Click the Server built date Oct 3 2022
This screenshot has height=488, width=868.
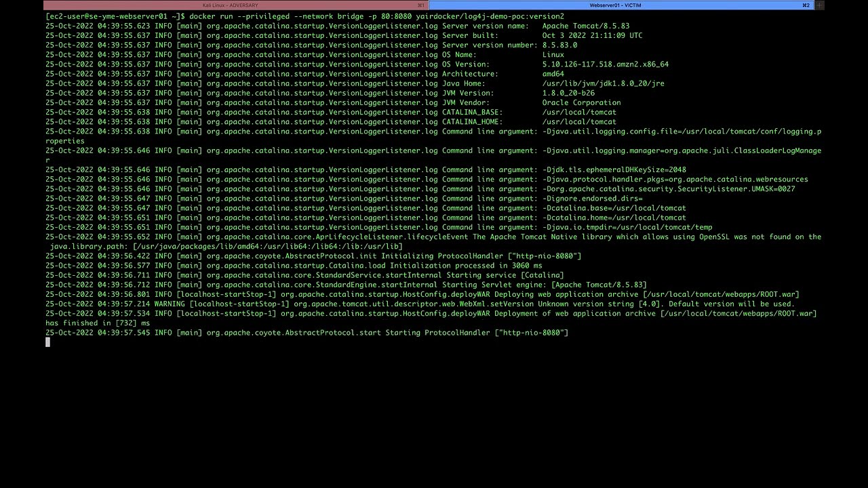click(593, 35)
